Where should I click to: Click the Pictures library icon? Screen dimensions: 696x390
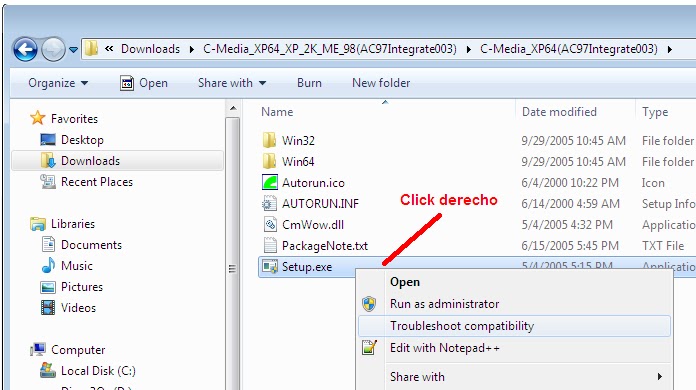(x=48, y=287)
